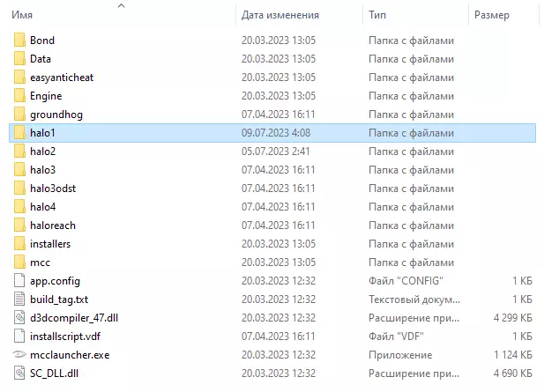Image resolution: width=544 pixels, height=392 pixels.
Task: Select the app.config file name
Action: pyautogui.click(x=55, y=281)
